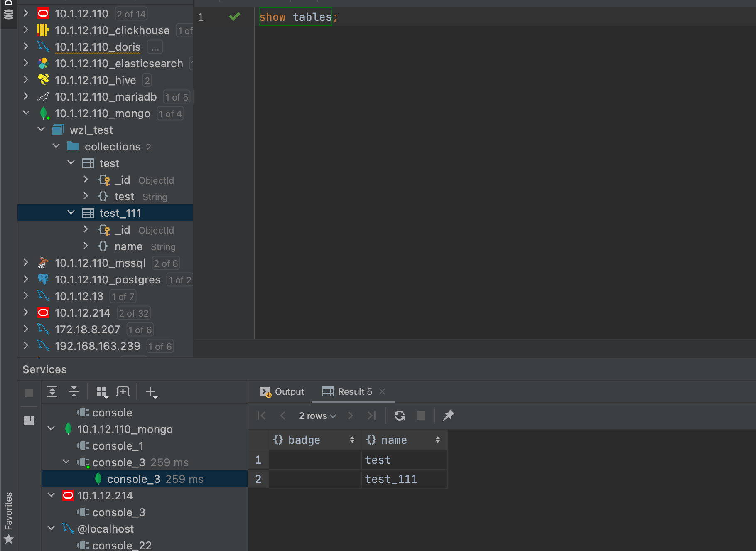Click the Add Service plus icon in Services toolbar
756x551 pixels.
(x=150, y=391)
